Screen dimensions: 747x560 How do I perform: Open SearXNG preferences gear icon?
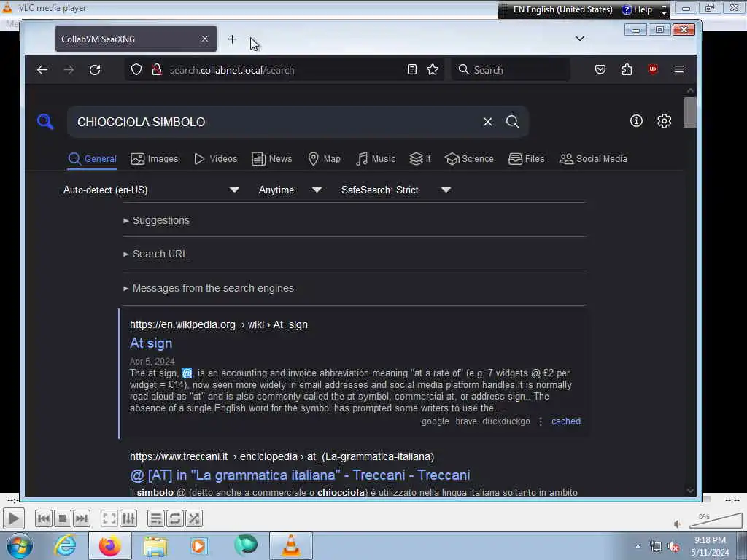pyautogui.click(x=664, y=121)
